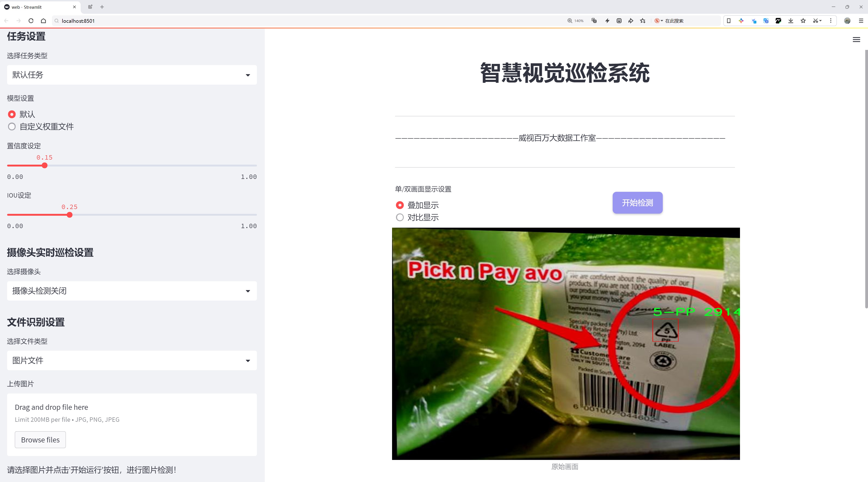Click the 开始检测 button
This screenshot has height=482, width=868.
pyautogui.click(x=637, y=203)
